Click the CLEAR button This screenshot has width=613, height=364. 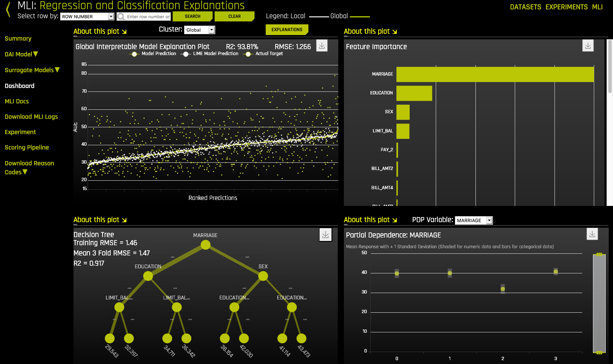pyautogui.click(x=235, y=16)
